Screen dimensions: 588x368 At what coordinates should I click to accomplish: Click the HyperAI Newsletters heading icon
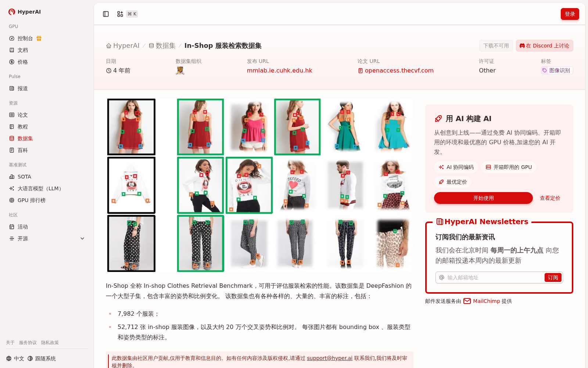pyautogui.click(x=440, y=222)
